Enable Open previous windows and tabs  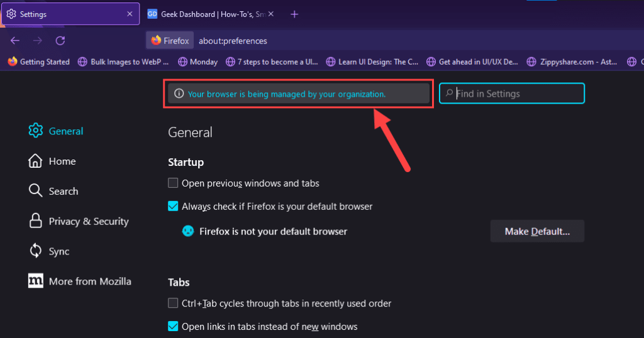(173, 183)
